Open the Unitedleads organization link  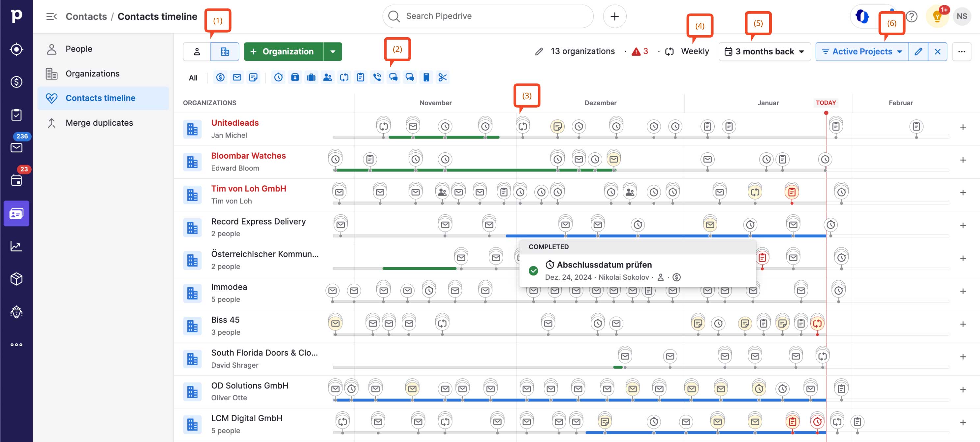[235, 123]
